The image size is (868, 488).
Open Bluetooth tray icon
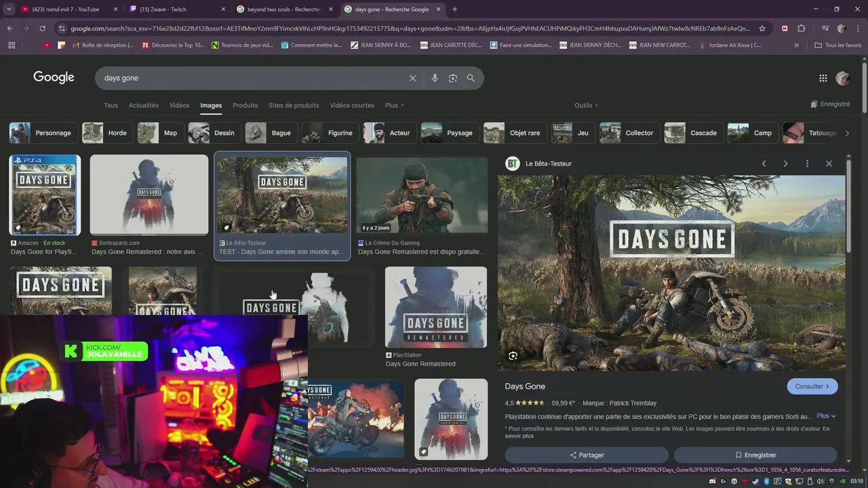tap(767, 481)
